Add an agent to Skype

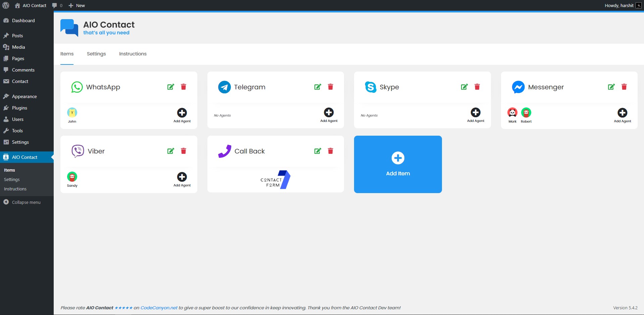[476, 115]
